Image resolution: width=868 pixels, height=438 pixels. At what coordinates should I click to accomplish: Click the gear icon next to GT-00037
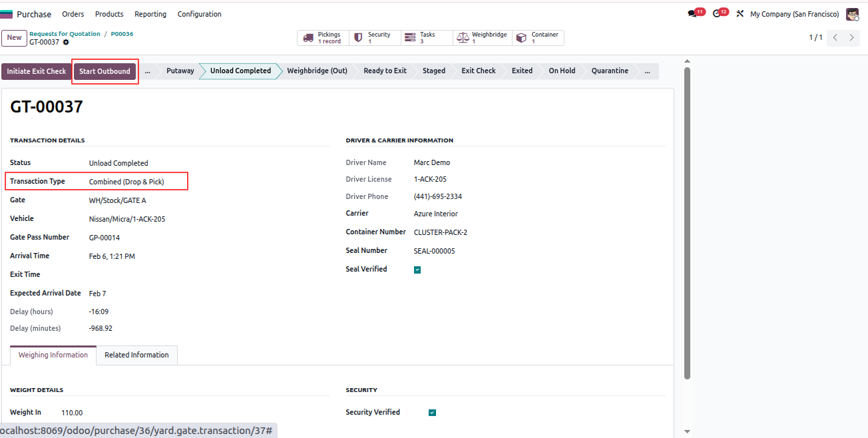pos(66,43)
